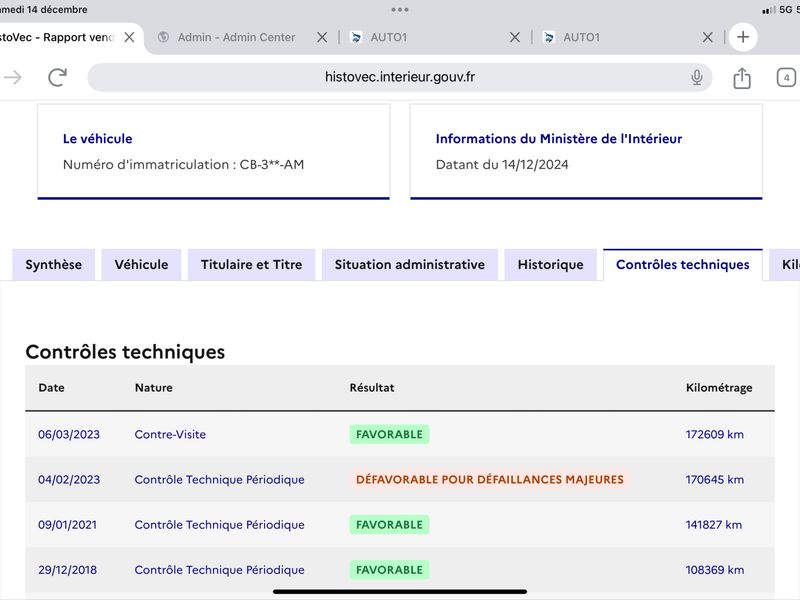
Task: Select the Contre-Visite entry
Action: [x=170, y=435]
